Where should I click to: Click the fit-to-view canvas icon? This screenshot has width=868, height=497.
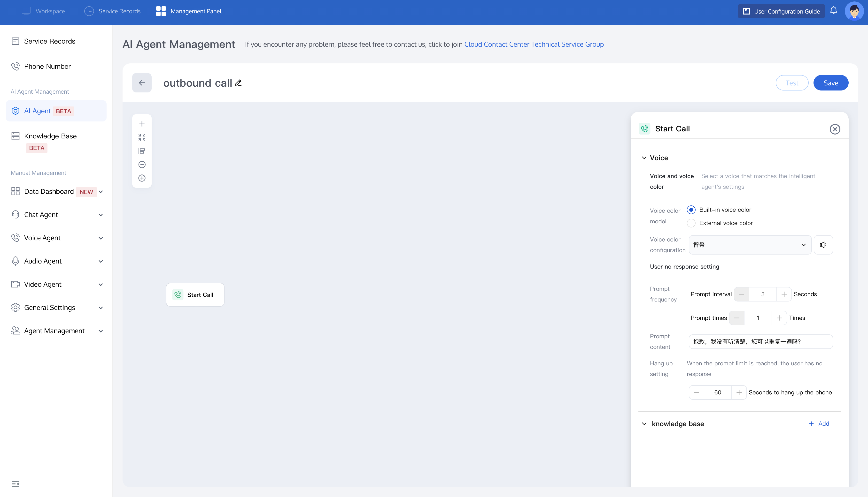click(x=142, y=137)
